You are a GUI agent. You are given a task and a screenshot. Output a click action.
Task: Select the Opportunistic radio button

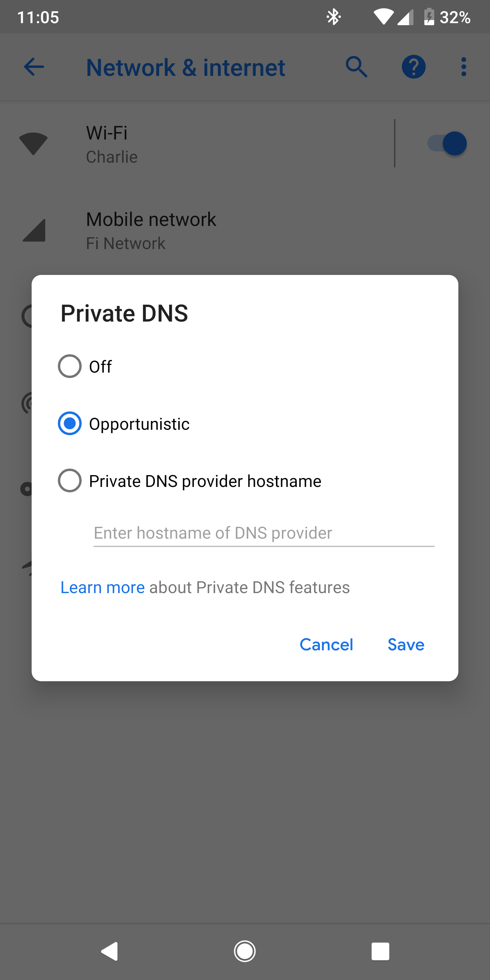tap(70, 423)
